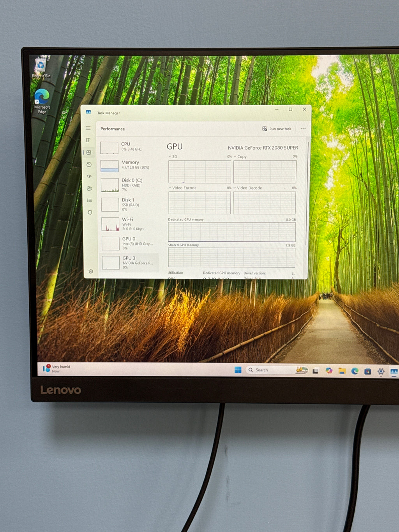The width and height of the screenshot is (399, 532).
Task: Launch Copilot from the taskbar
Action: (x=329, y=371)
